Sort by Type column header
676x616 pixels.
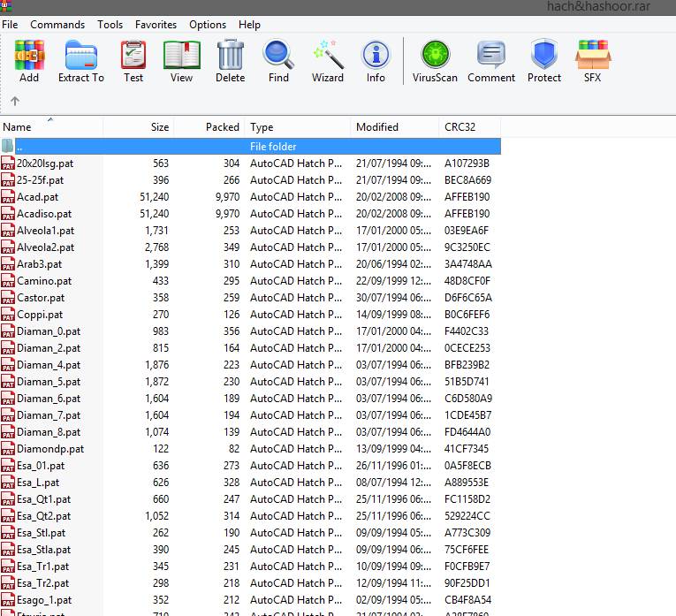tap(298, 127)
